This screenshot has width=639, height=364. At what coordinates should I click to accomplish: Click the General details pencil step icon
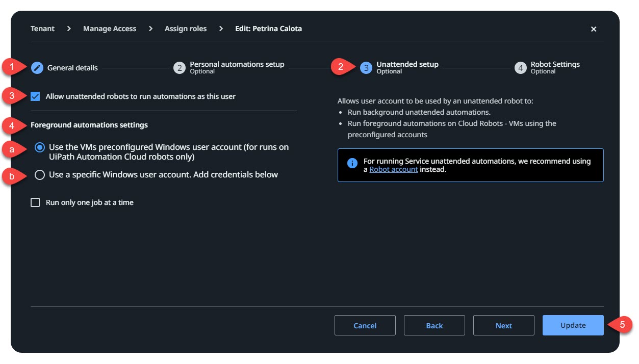(x=37, y=68)
